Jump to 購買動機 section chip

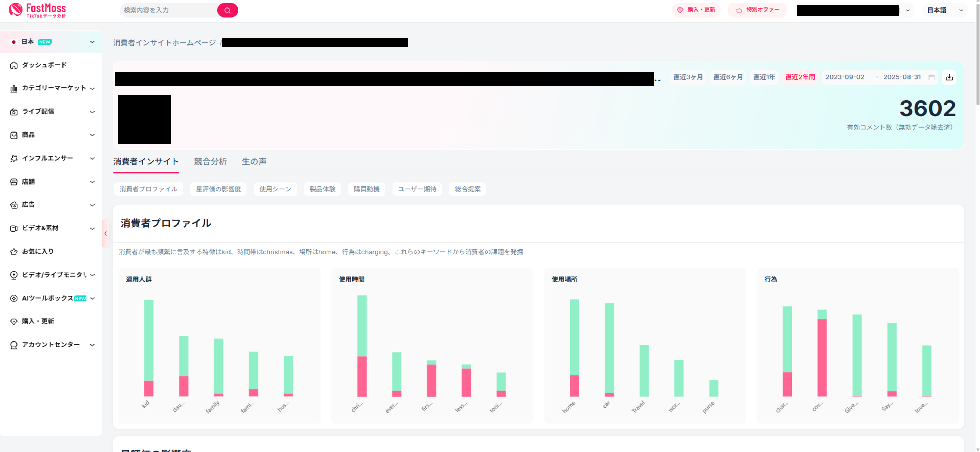[366, 189]
